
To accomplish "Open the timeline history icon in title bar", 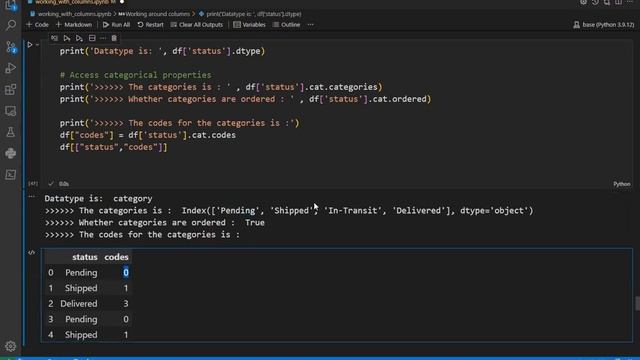I will [x=596, y=2].
